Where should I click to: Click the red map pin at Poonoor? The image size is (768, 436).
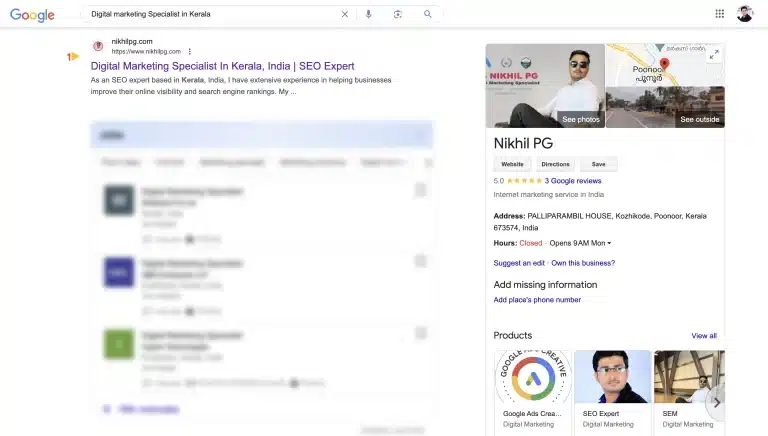tap(664, 64)
